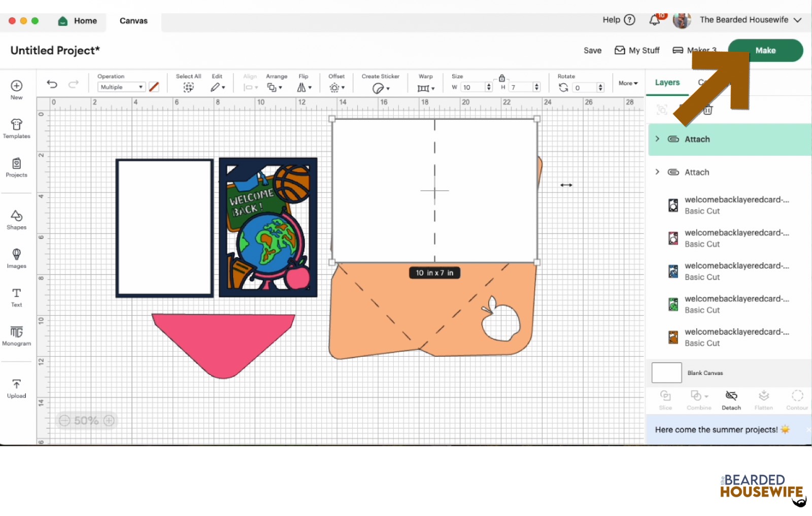Click the operation color swatch
The width and height of the screenshot is (812, 516).
154,87
